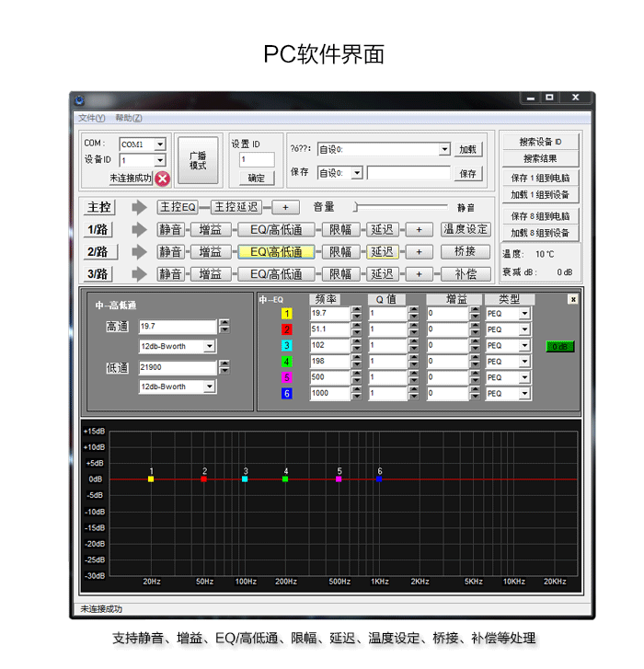Screen dimensions: 644x669
Task: Click the 温度设定 button
Action: (466, 229)
